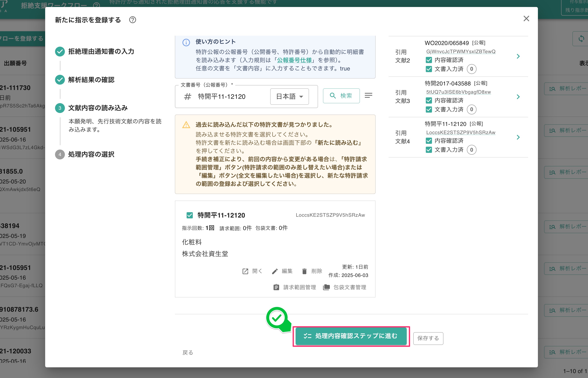
Task: Click the background row 910878173.6
Action: [23, 318]
